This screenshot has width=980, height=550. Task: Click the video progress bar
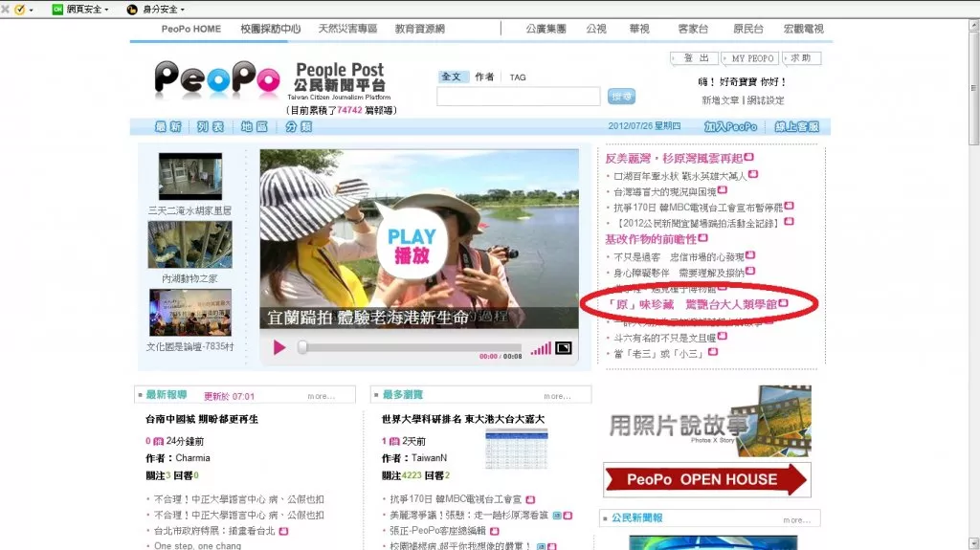click(412, 347)
